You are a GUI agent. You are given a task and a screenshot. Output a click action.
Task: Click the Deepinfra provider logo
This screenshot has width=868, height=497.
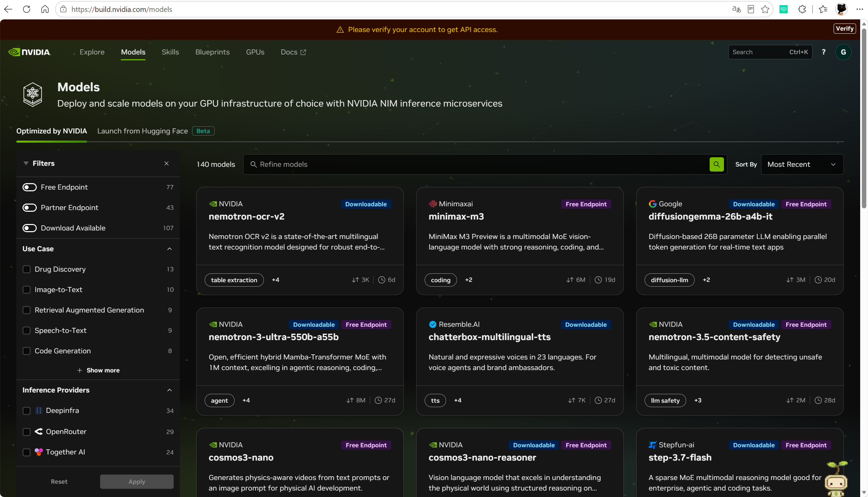(x=38, y=410)
